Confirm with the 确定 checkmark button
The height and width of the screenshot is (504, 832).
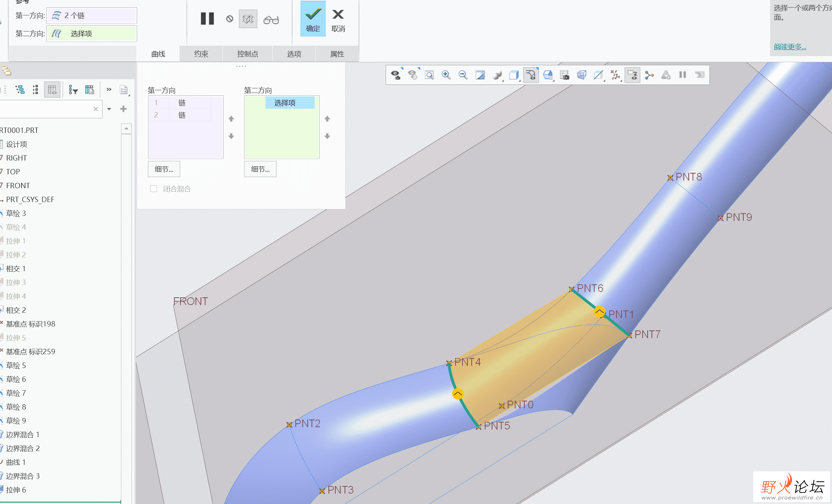point(313,19)
